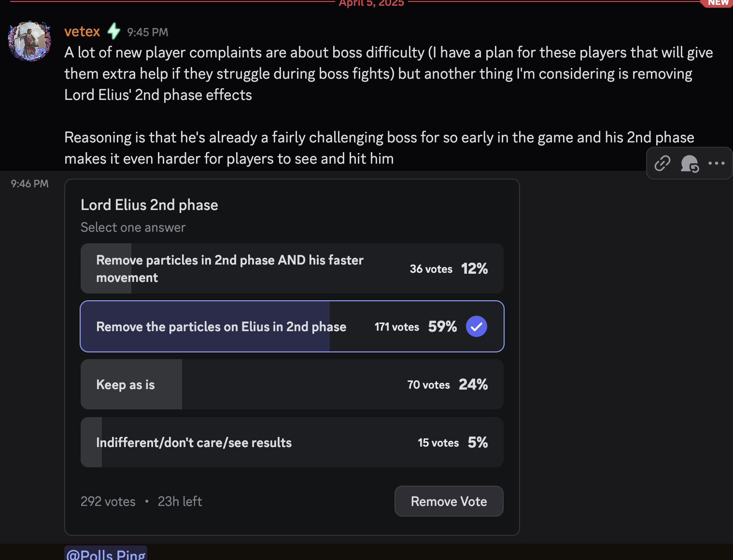This screenshot has height=560, width=733.
Task: Click the NEW messages indicator badge
Action: pos(718,3)
